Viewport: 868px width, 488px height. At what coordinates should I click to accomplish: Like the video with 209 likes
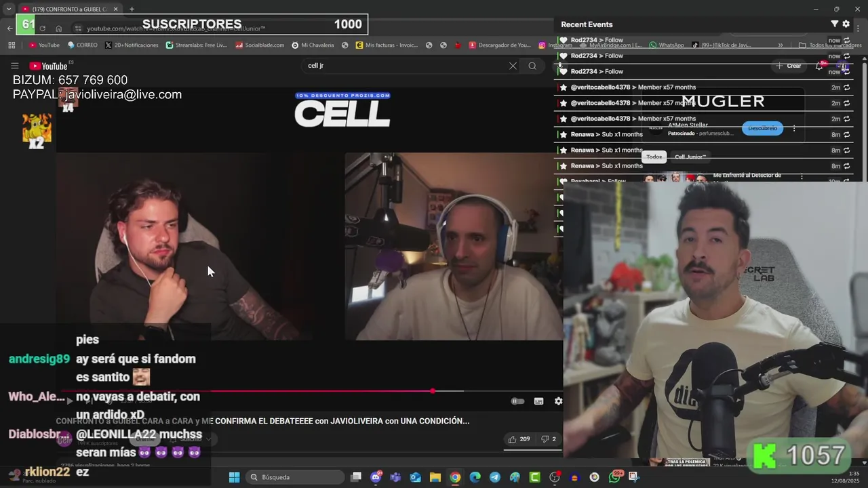[519, 439]
